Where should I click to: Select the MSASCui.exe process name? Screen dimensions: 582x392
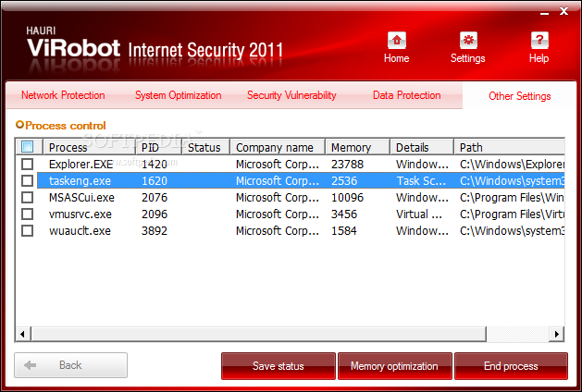coord(81,197)
